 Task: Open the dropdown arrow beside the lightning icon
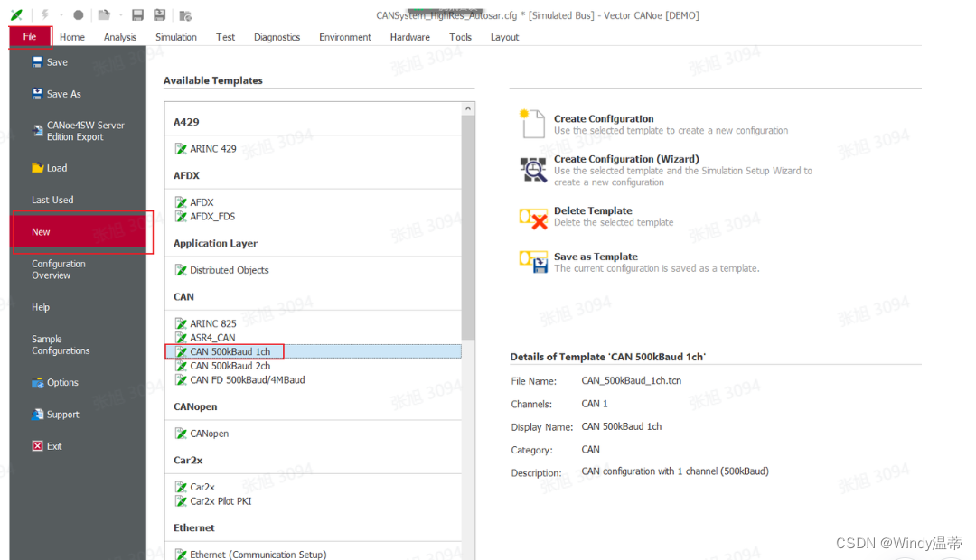pos(61,15)
